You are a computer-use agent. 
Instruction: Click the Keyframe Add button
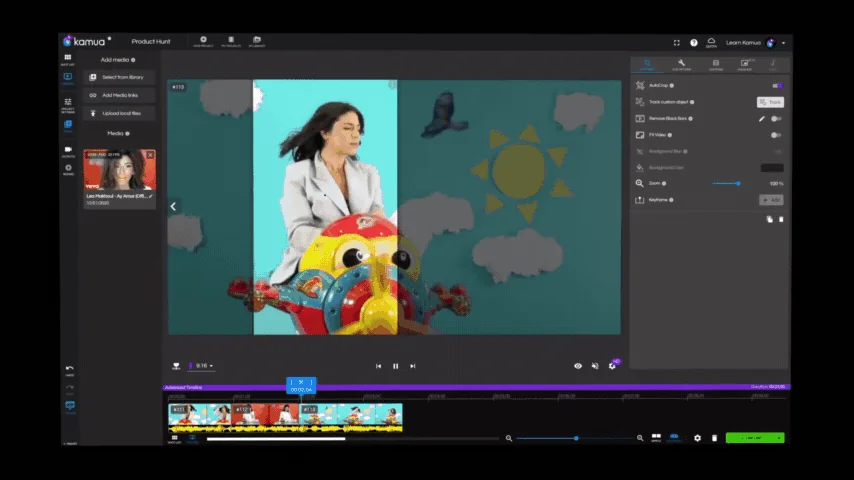click(771, 200)
